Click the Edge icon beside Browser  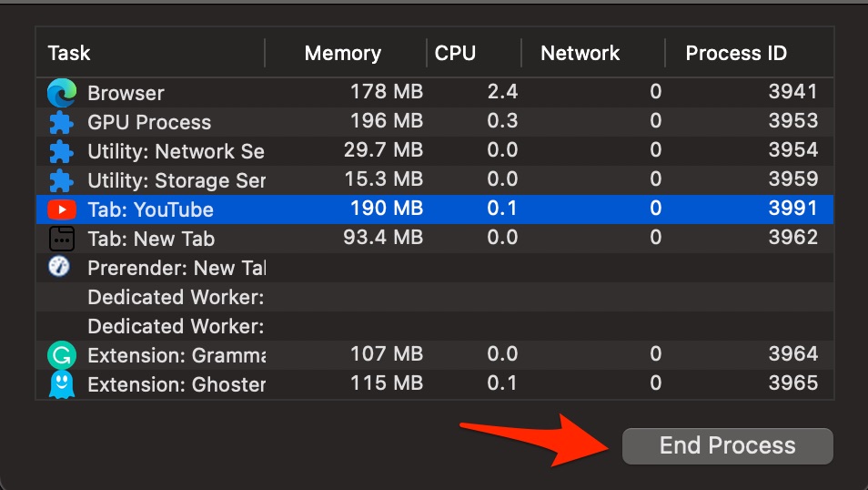(x=62, y=93)
